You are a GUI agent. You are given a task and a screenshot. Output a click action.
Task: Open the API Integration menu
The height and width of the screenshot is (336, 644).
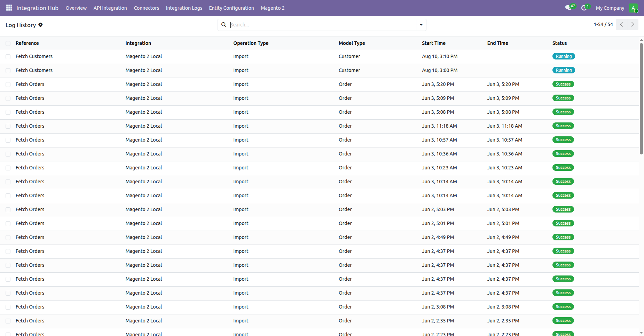[x=110, y=8]
